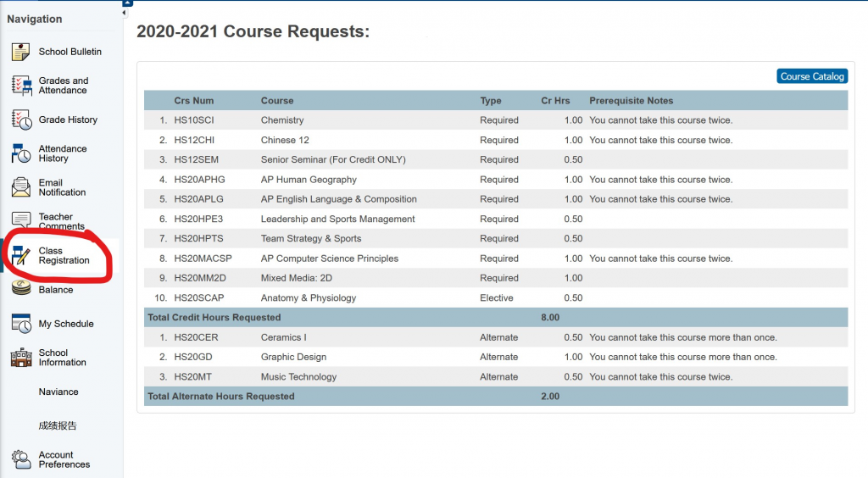Click the Graphic Design alternate course
Screen dimensions: 868x478
pos(293,357)
